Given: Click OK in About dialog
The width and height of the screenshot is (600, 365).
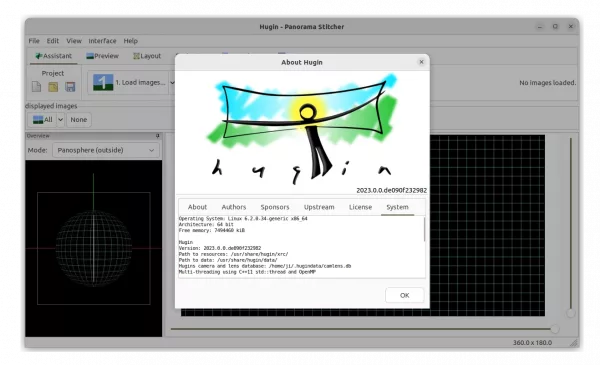Looking at the screenshot, I should [x=404, y=295].
